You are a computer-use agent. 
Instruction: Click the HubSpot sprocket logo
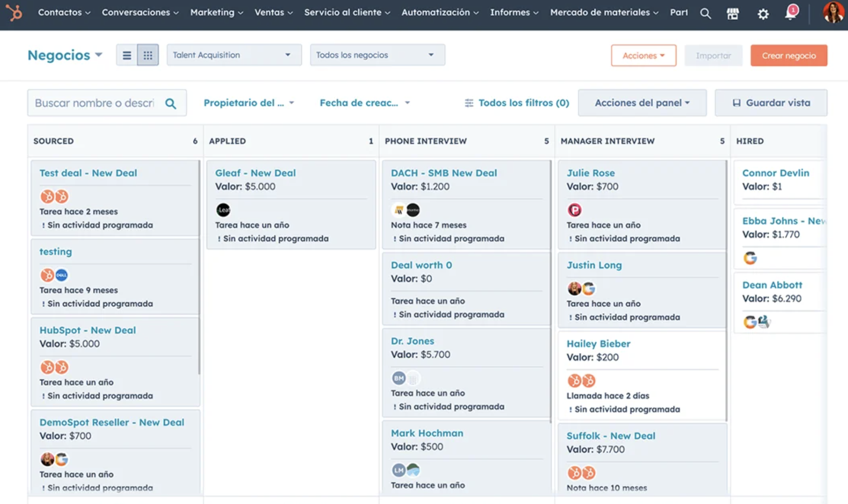(14, 13)
